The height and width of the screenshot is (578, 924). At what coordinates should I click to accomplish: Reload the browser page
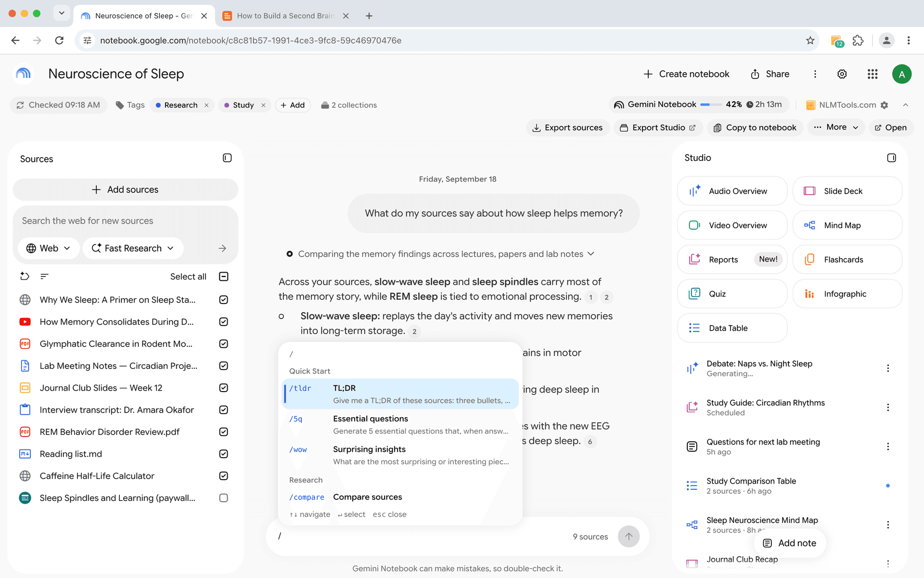(59, 40)
